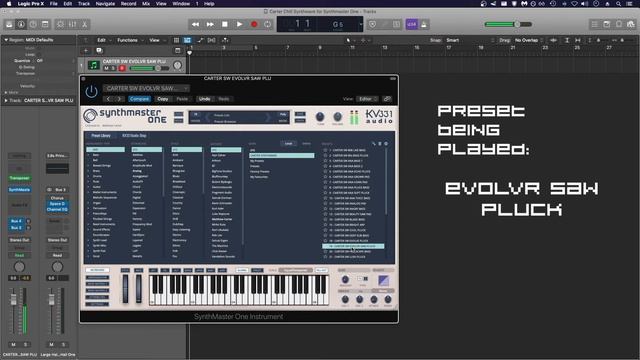Select the highlighted EVOLVR SAW PLUCK preset row
This screenshot has width=640, height=360.
[x=353, y=246]
